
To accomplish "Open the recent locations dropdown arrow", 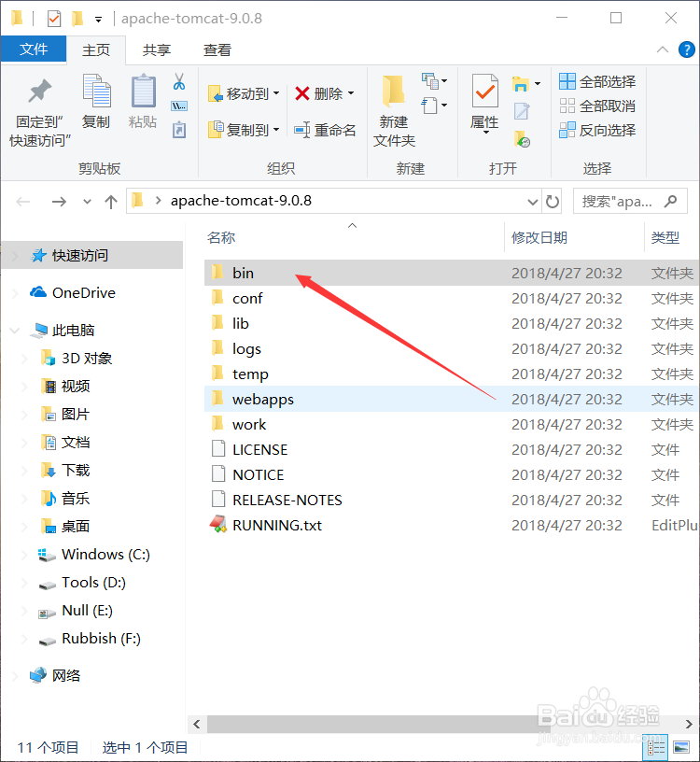I will click(87, 202).
